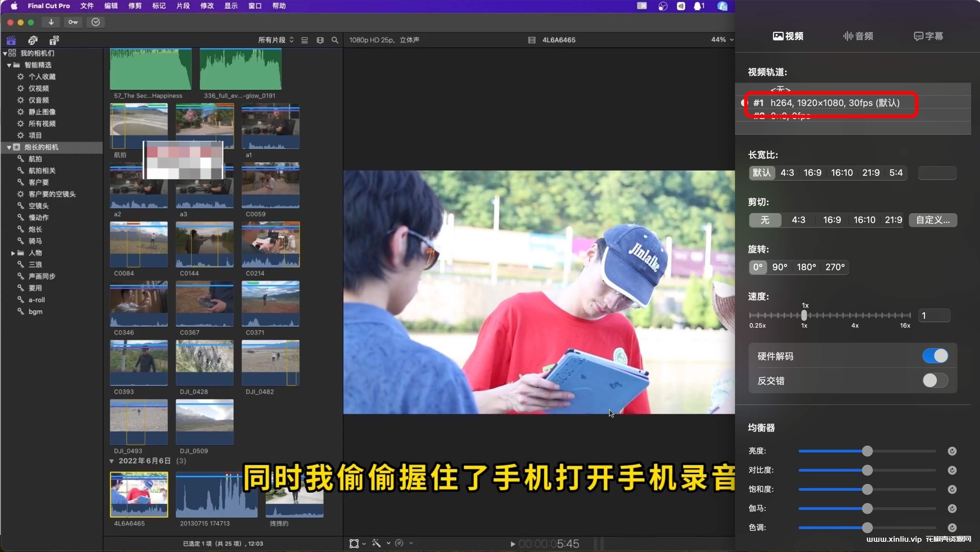Open the 44% viewer zoom dropdown

pyautogui.click(x=722, y=40)
